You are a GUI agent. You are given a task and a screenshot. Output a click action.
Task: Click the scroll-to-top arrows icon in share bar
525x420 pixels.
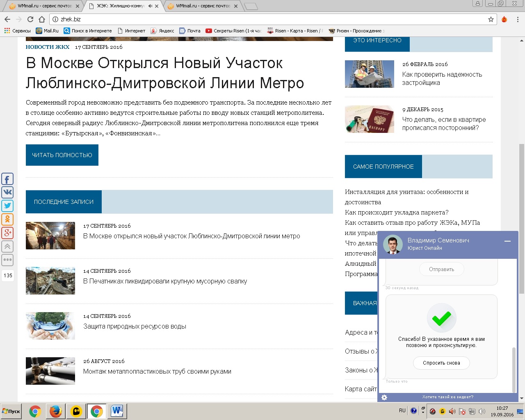click(7, 247)
